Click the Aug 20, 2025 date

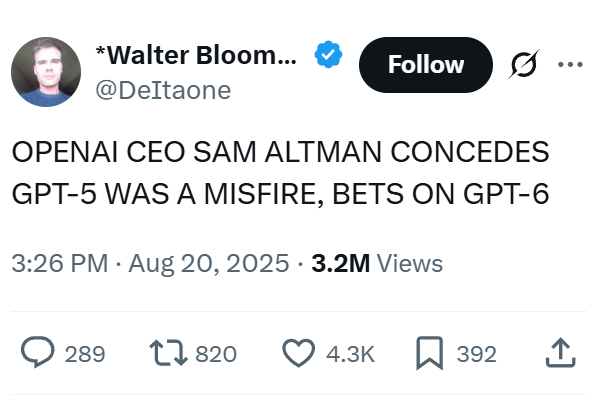click(x=209, y=263)
